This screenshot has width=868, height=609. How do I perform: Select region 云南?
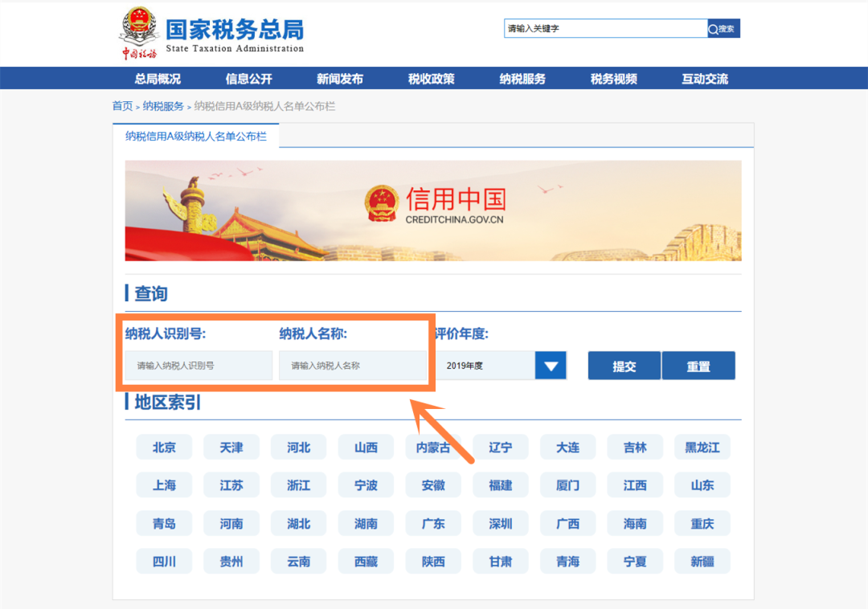299,562
